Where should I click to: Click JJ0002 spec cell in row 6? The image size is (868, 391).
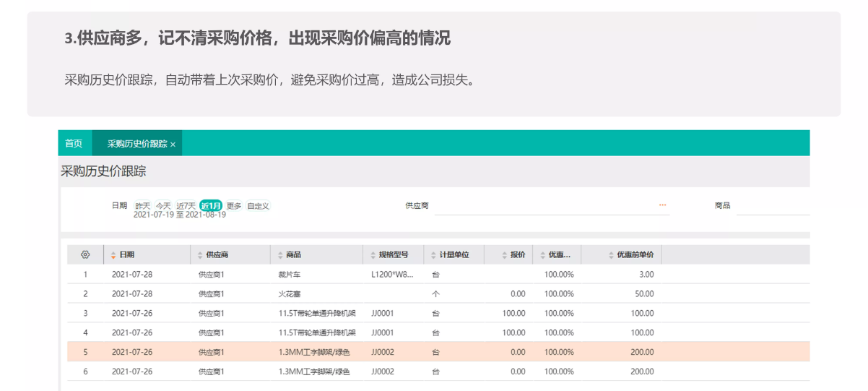click(383, 371)
